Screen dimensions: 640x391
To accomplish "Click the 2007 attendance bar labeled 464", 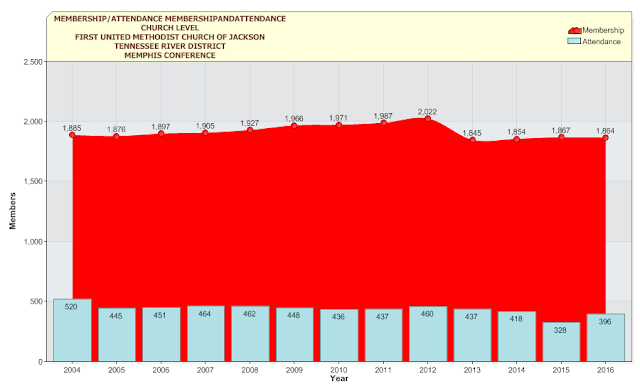I will [x=206, y=333].
